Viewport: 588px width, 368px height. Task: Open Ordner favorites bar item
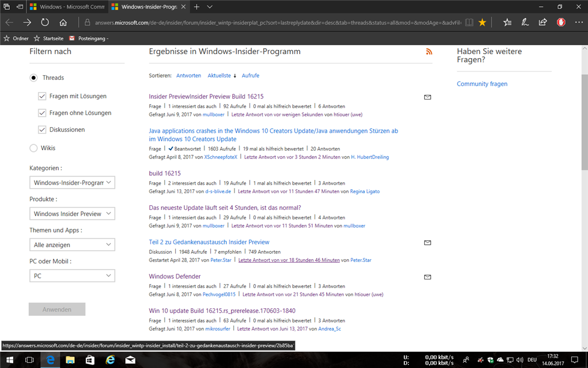[16, 39]
